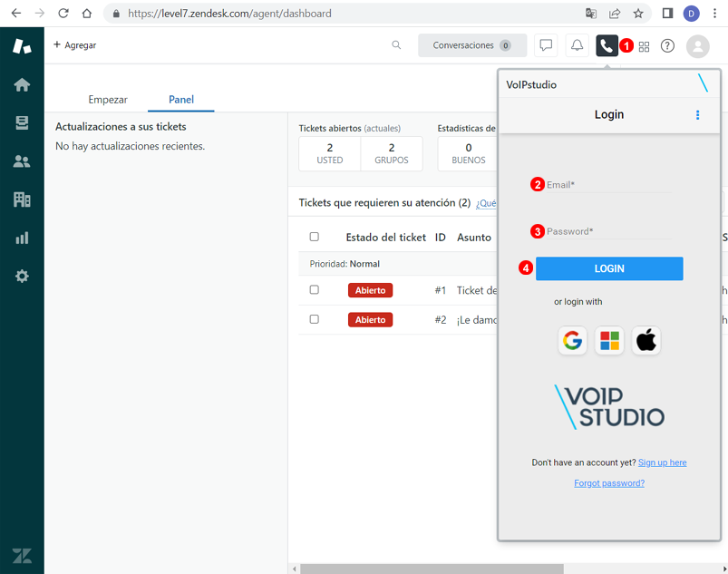This screenshot has height=574, width=728.
Task: Sort by Estado del ticket column
Action: (386, 238)
